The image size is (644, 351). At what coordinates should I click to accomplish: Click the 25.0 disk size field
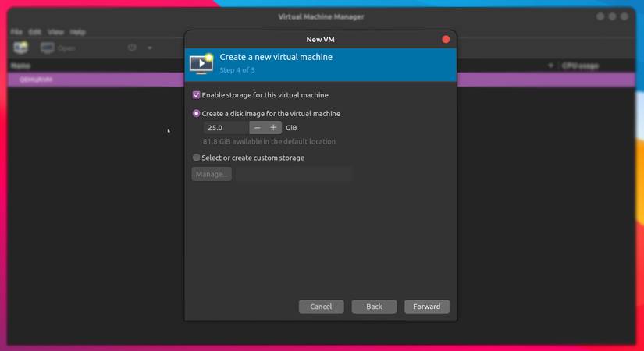[226, 128]
